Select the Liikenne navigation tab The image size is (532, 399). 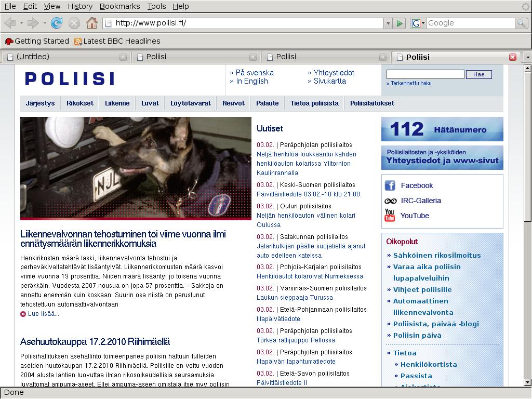click(117, 103)
